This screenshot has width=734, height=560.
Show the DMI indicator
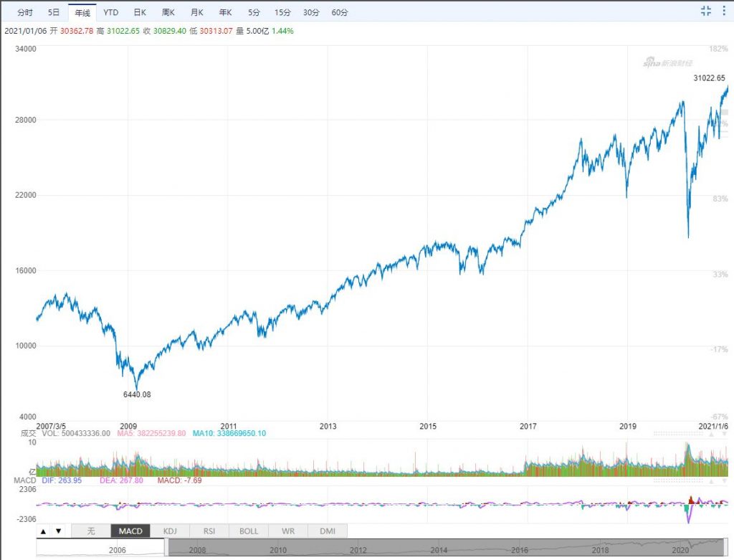[328, 531]
